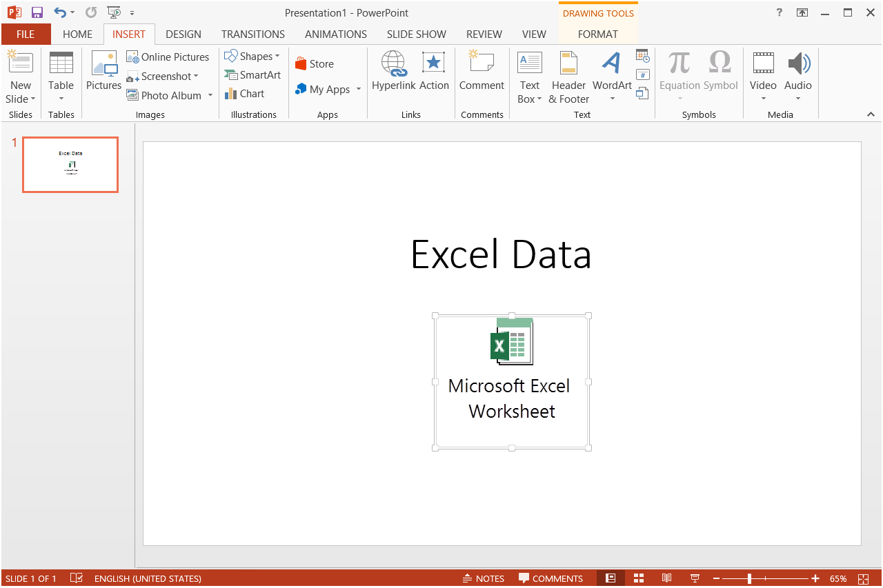Screen dimensions: 883x588
Task: Zoom out with the minus button
Action: tap(717, 578)
